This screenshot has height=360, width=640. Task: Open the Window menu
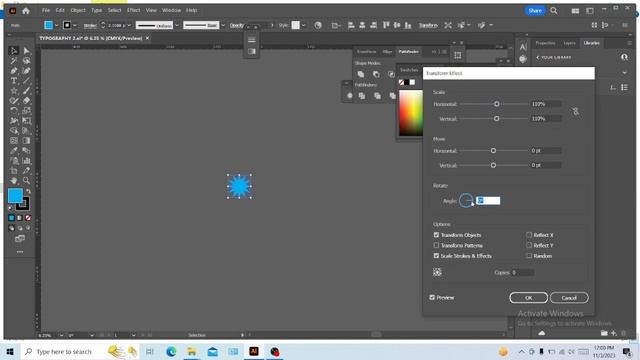tap(171, 10)
